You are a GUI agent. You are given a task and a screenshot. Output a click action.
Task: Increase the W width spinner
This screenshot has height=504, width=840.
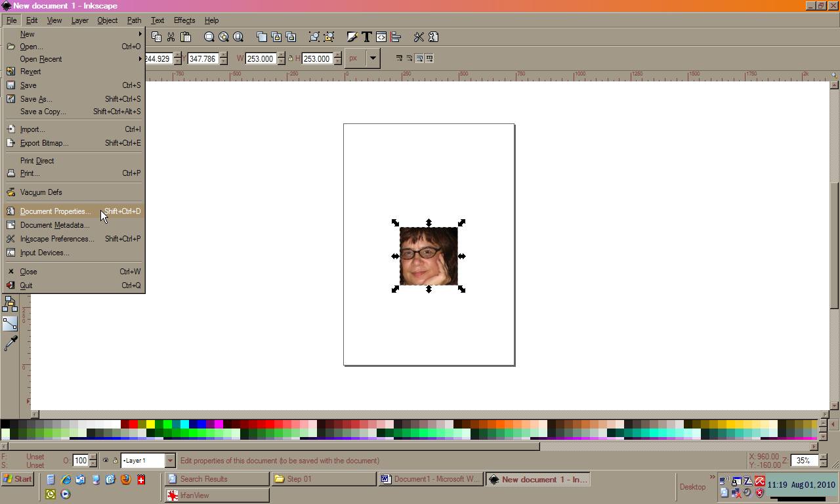point(282,55)
